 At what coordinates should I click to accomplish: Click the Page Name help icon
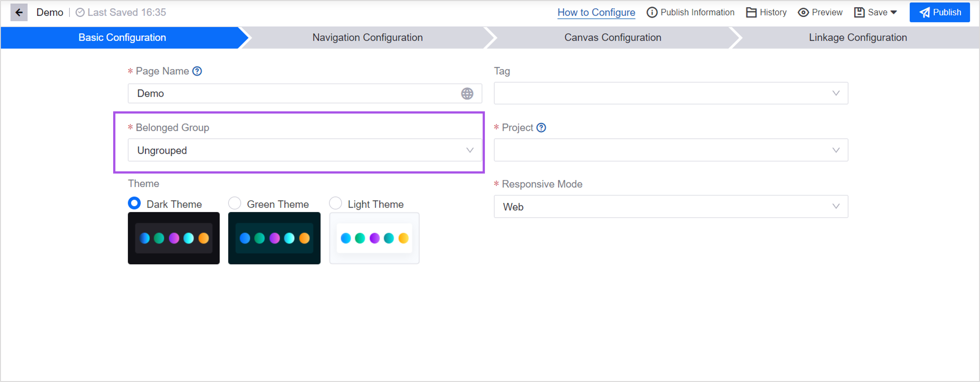tap(197, 71)
